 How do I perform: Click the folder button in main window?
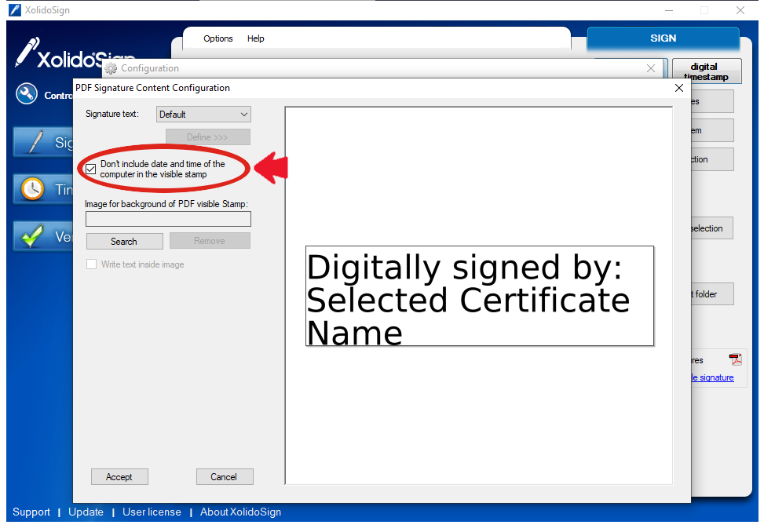click(x=711, y=294)
